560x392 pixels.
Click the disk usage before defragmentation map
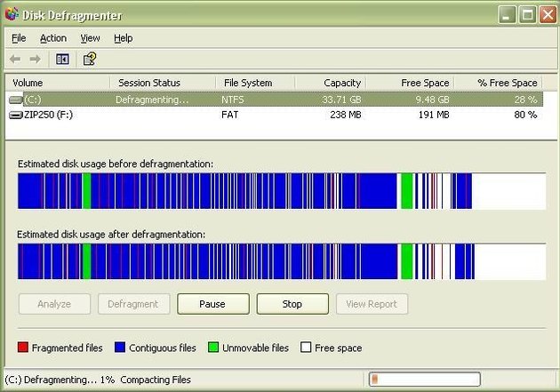tap(282, 191)
